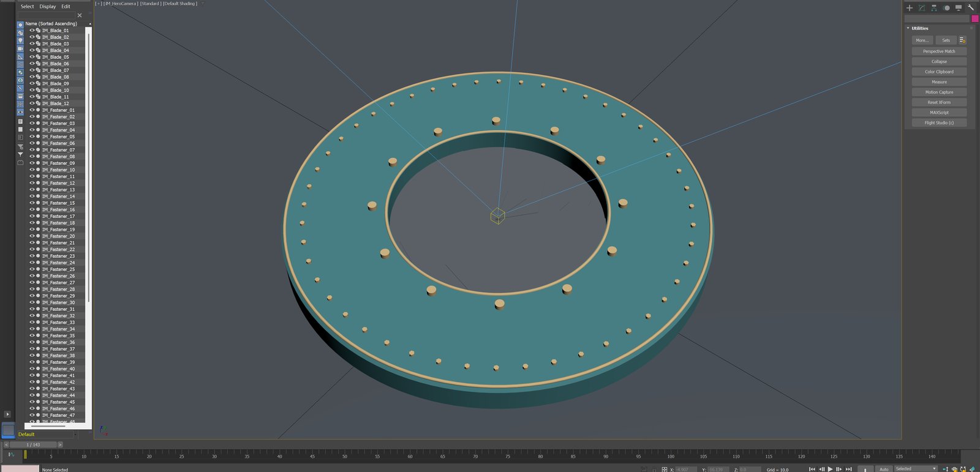Click the Auto key button

pyautogui.click(x=884, y=469)
